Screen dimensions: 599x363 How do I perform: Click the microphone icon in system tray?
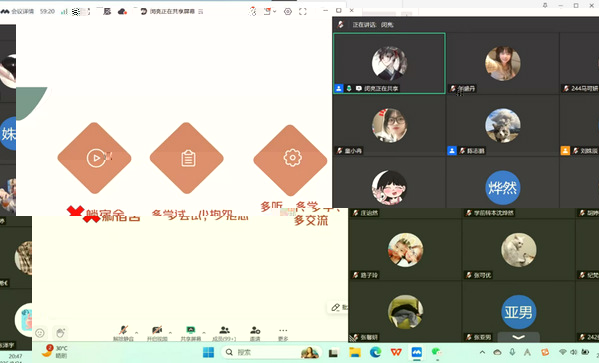[512, 352]
